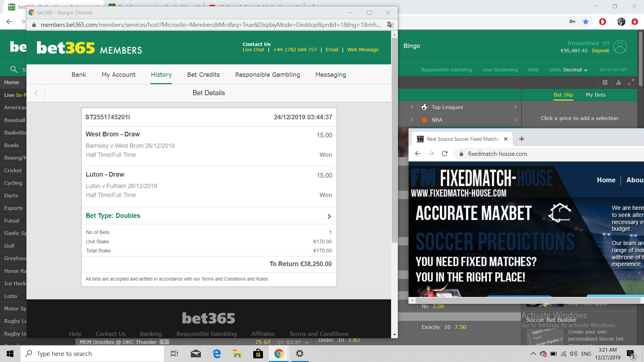Click the fullscreen expand arrows icon

point(631,82)
